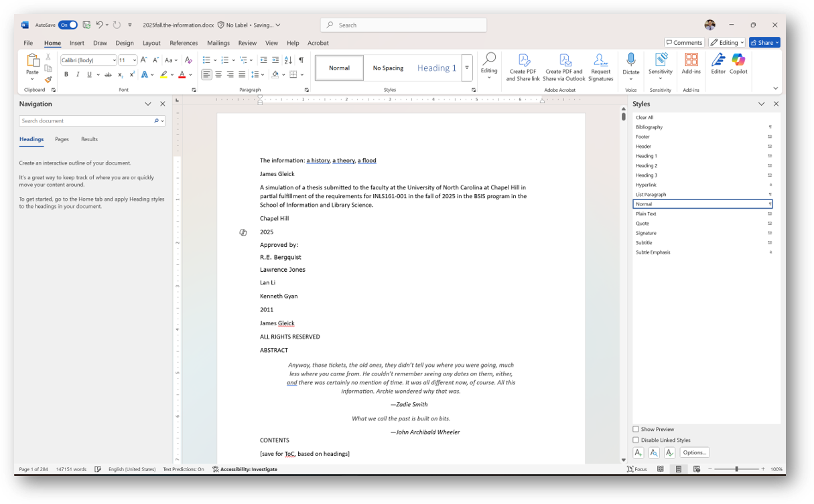Click the Create PDF and Share link button
The width and height of the screenshot is (814, 504).
coord(522,66)
